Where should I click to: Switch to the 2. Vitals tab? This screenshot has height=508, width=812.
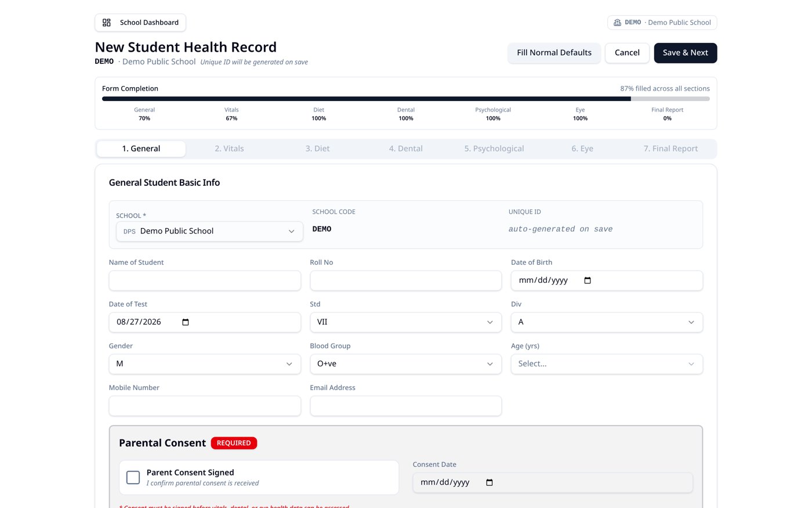point(229,149)
